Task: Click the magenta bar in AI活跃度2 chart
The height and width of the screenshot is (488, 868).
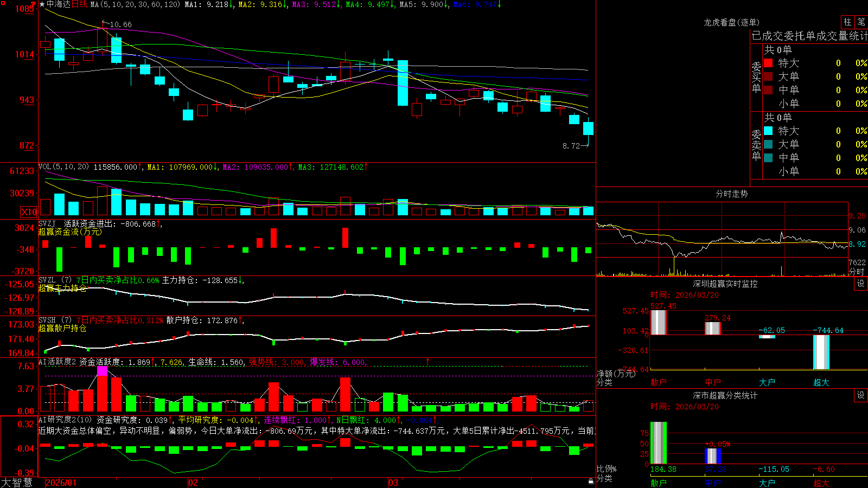Action: click(102, 371)
